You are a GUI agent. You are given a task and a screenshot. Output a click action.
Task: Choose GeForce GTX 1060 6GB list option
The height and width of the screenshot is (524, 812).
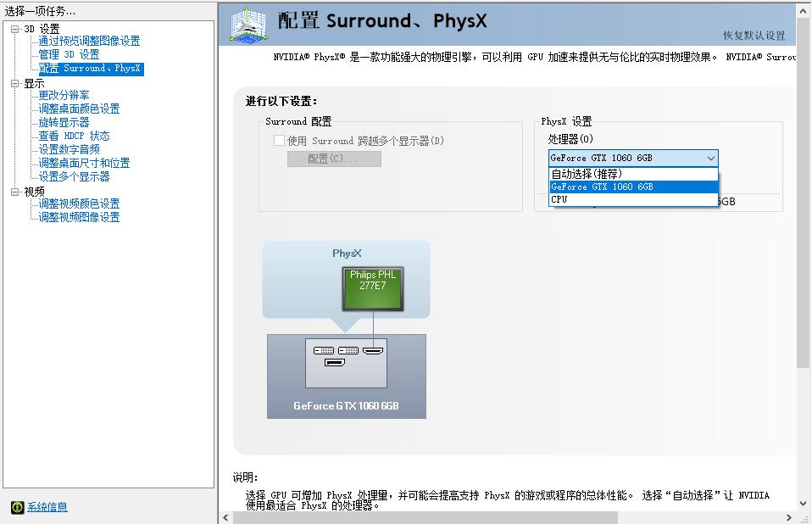click(633, 187)
